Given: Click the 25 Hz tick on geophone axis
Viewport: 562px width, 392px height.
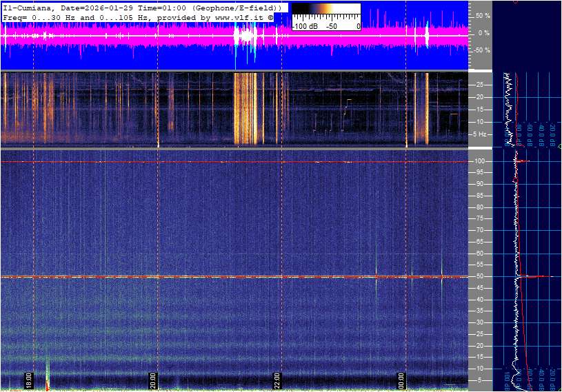Looking at the screenshot, I should (480, 85).
